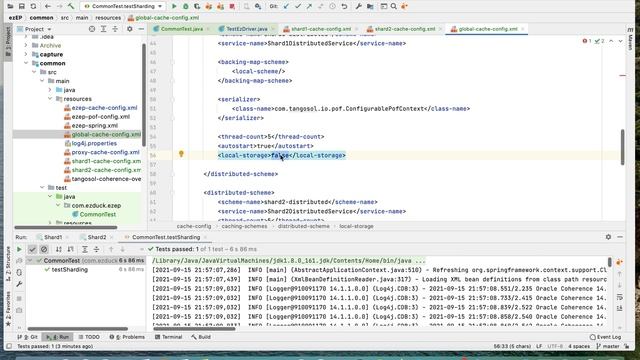Collapse the common module node
Viewport: 640px width, 360px height.
[x=26, y=63]
